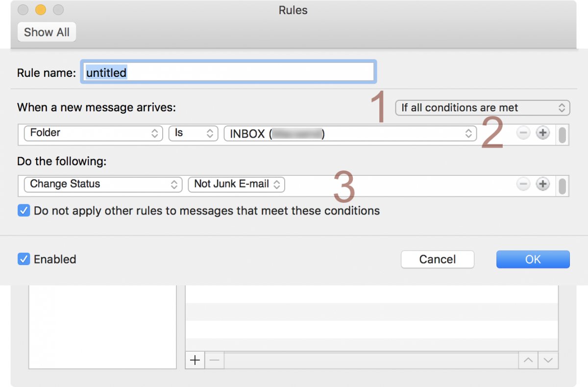Screen dimensions: 588x387
Task: Open the 'If all conditions are met' dropdown
Action: (x=482, y=108)
